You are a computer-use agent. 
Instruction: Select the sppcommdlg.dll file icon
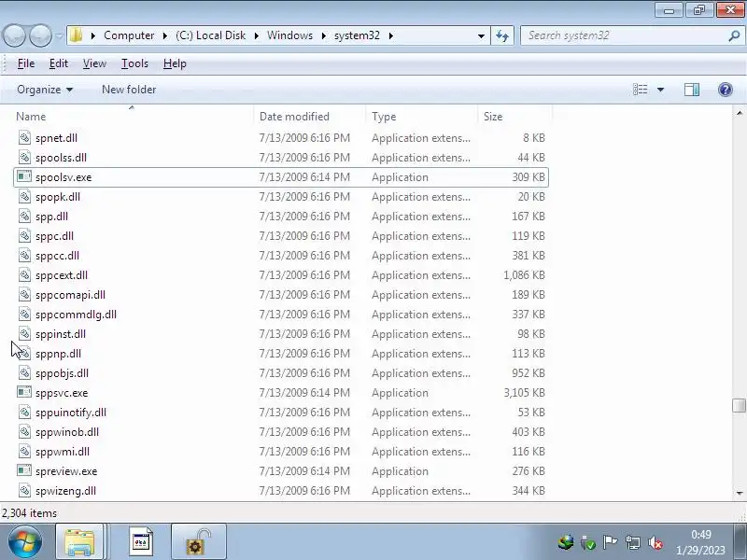(25, 315)
